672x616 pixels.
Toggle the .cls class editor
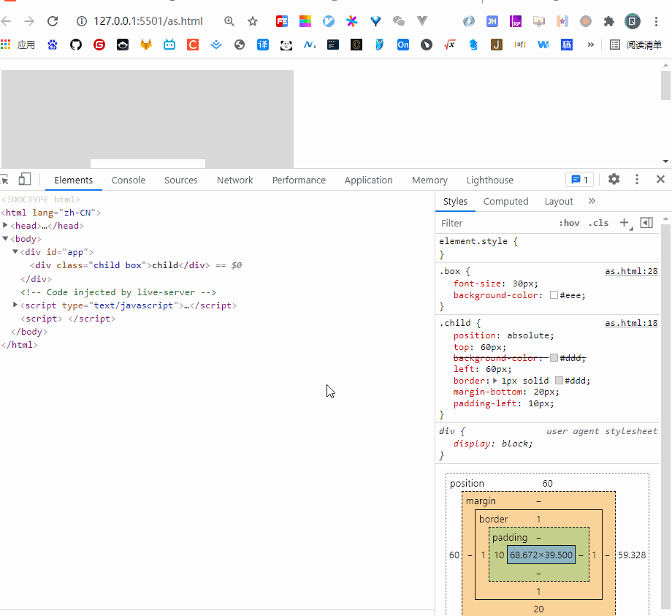[598, 223]
